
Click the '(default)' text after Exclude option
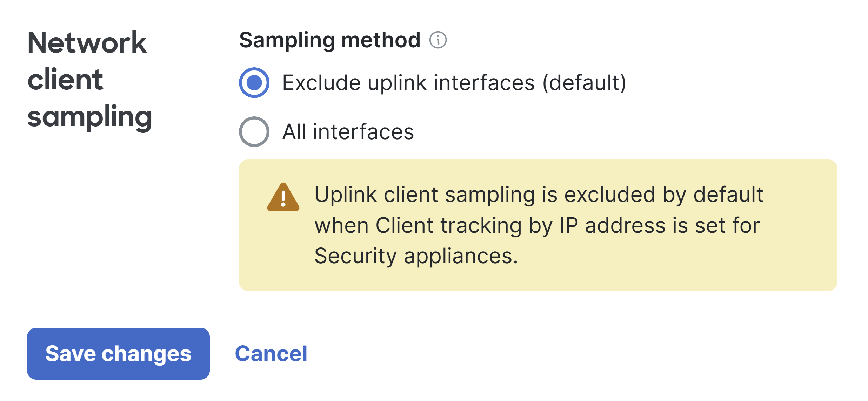(x=585, y=83)
